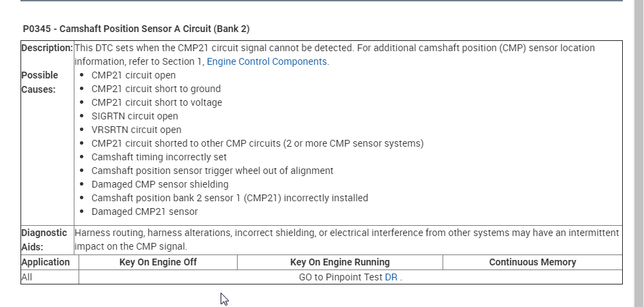Select the Continuous Memory column header
644x307 pixels.
coord(532,262)
